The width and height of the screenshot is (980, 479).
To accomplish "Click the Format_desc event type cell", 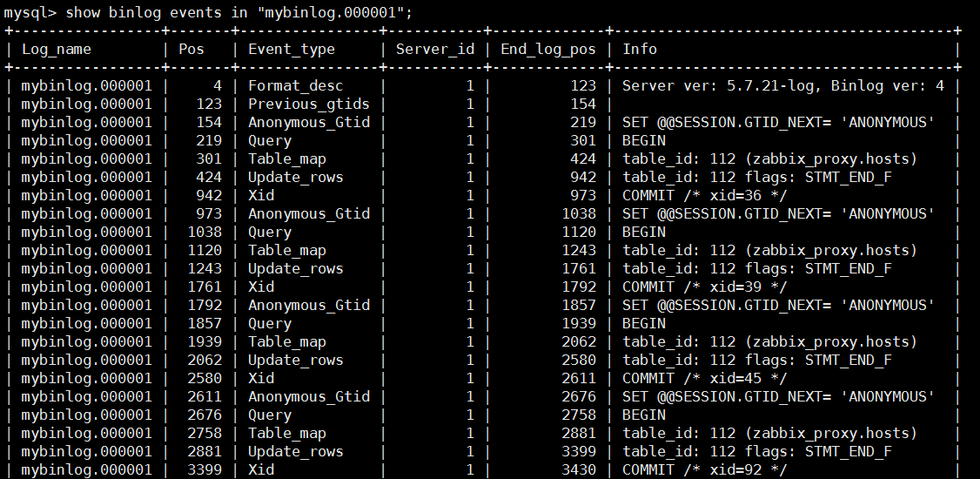I will [296, 86].
